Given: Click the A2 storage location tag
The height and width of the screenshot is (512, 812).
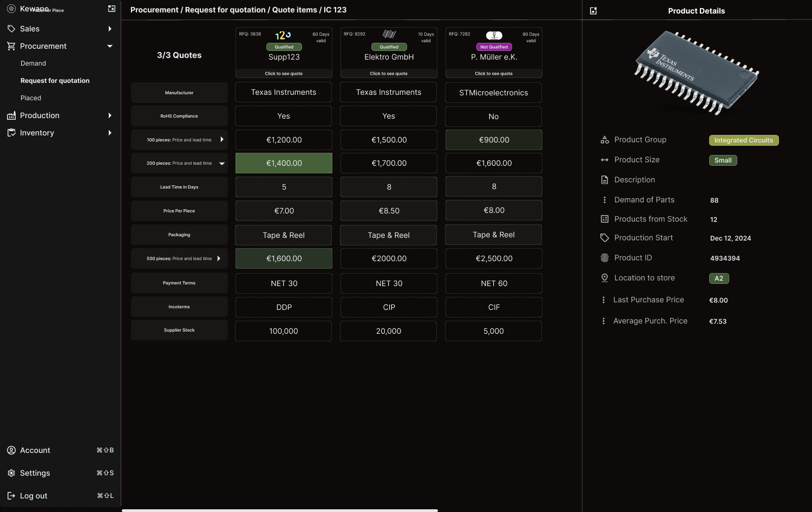Looking at the screenshot, I should tap(719, 278).
